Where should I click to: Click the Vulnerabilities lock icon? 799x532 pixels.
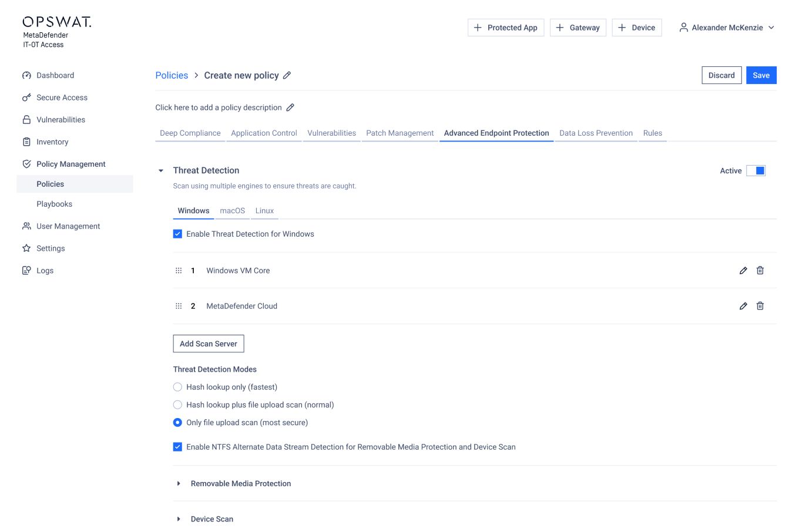(26, 120)
